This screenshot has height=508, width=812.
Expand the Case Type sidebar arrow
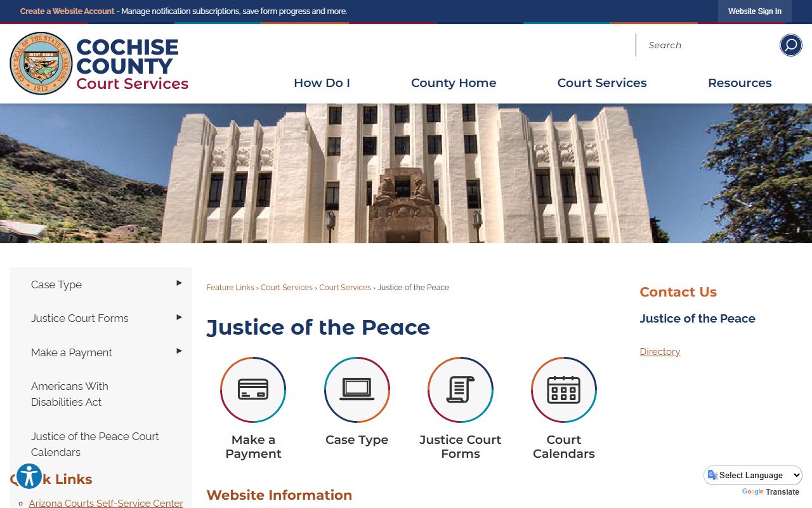tap(180, 283)
